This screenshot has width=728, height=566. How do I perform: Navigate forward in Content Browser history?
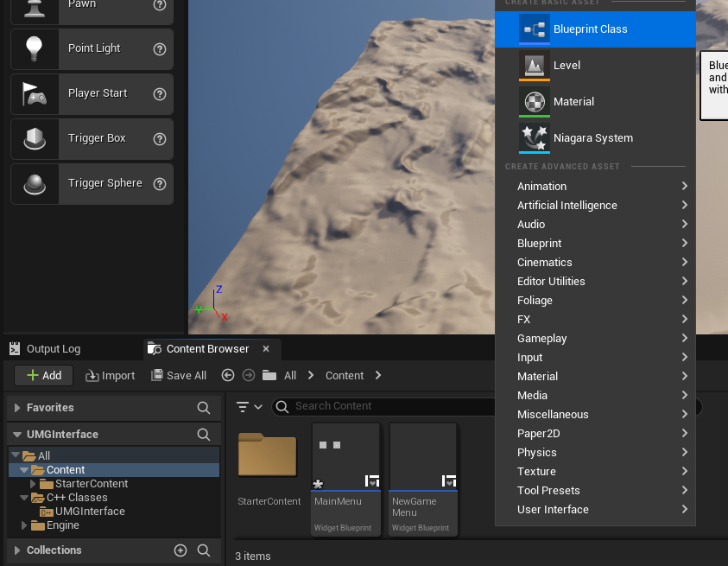pos(249,375)
